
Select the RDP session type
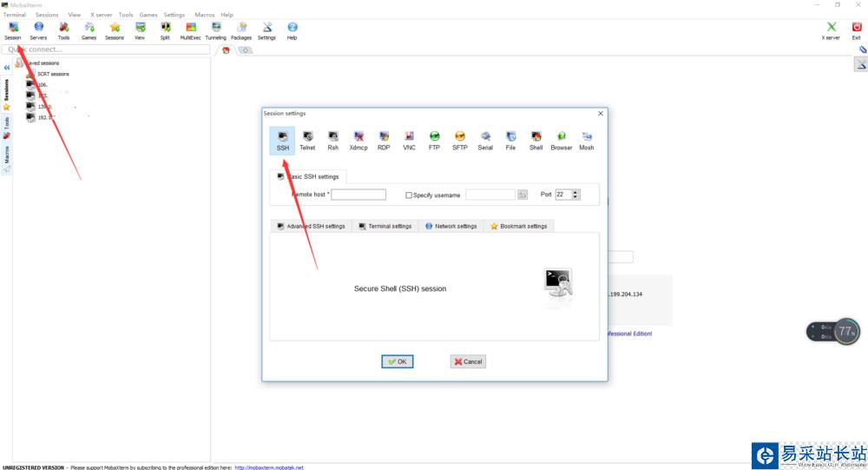point(384,141)
